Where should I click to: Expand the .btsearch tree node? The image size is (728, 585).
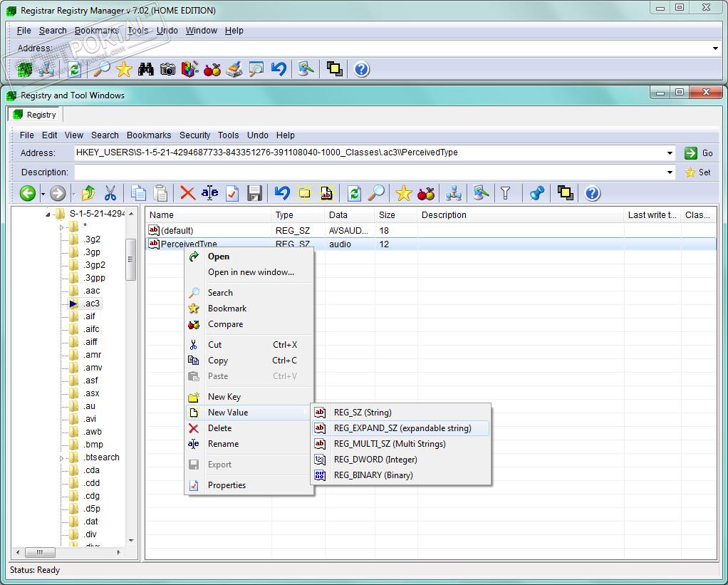pos(62,457)
